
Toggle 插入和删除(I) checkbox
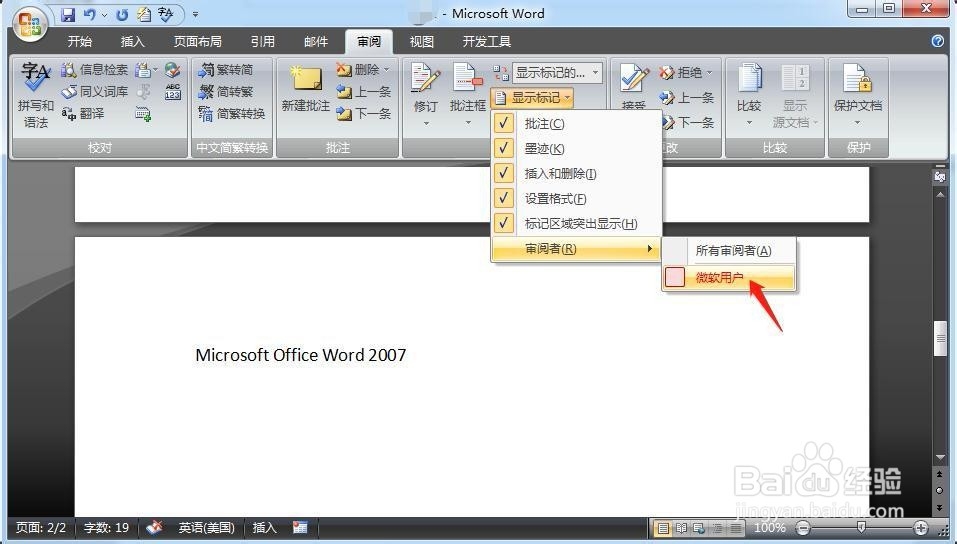click(576, 174)
